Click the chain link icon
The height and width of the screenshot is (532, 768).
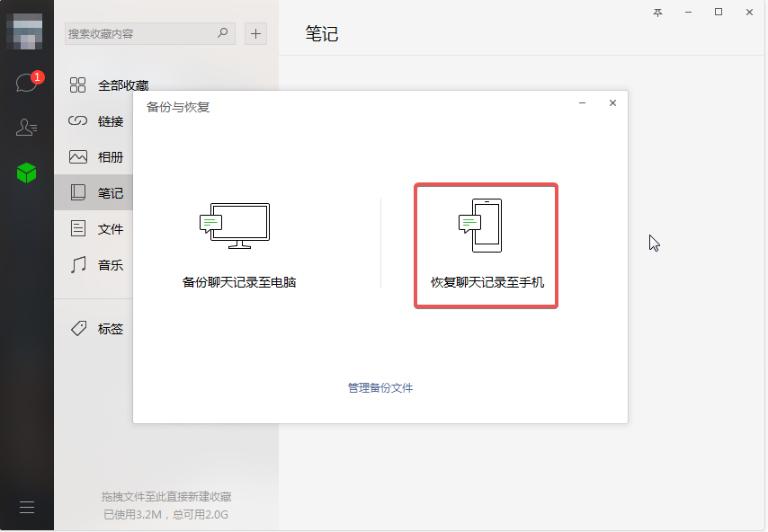coord(77,120)
